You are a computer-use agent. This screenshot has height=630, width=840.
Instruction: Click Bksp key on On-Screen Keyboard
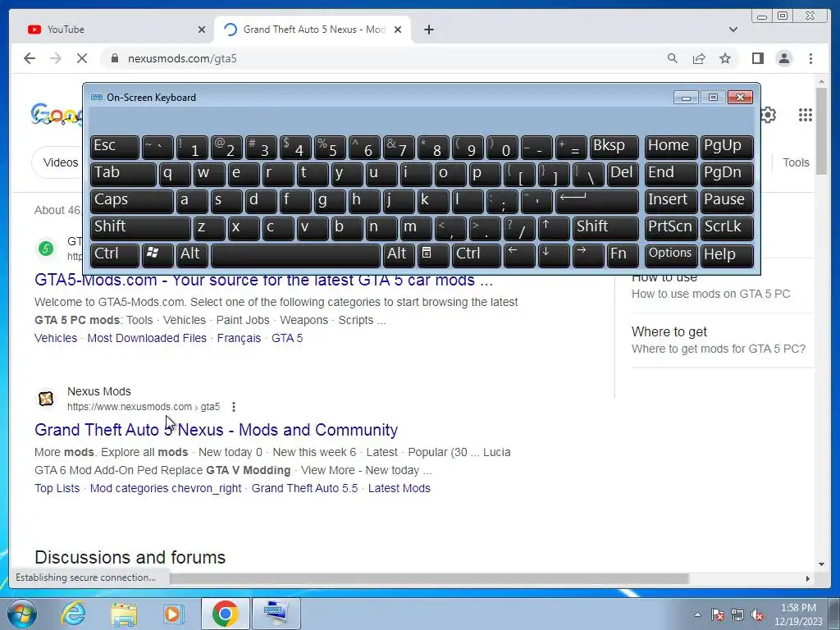pyautogui.click(x=614, y=147)
